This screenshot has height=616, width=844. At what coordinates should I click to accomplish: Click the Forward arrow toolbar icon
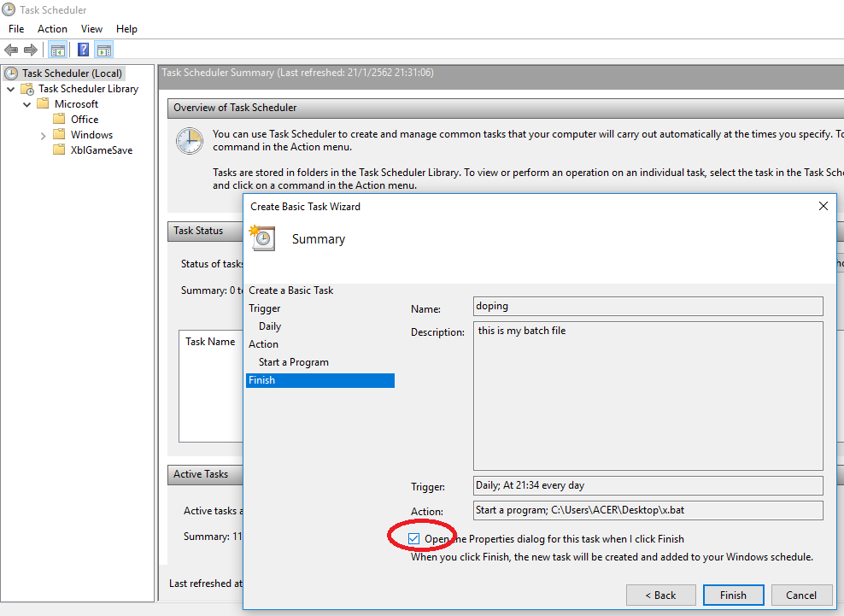(31, 50)
